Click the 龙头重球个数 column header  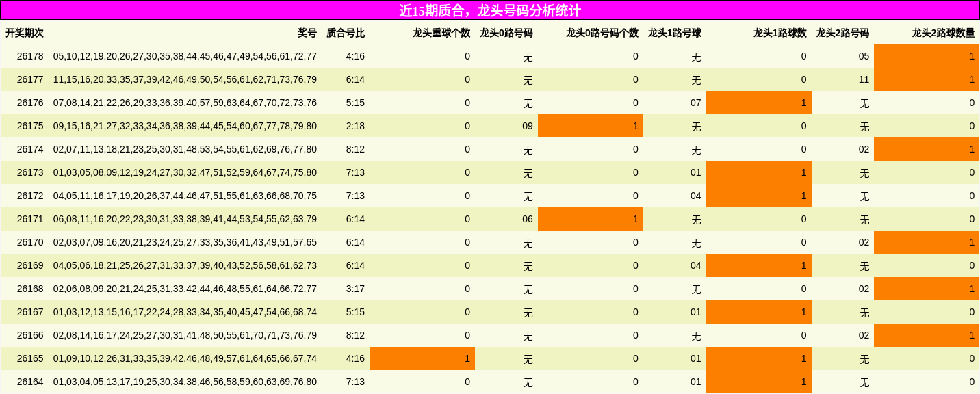point(441,33)
